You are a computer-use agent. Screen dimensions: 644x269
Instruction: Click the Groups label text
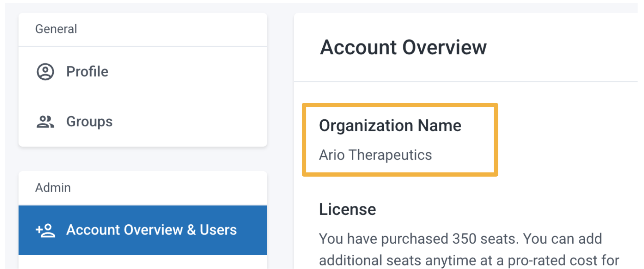coord(89,122)
